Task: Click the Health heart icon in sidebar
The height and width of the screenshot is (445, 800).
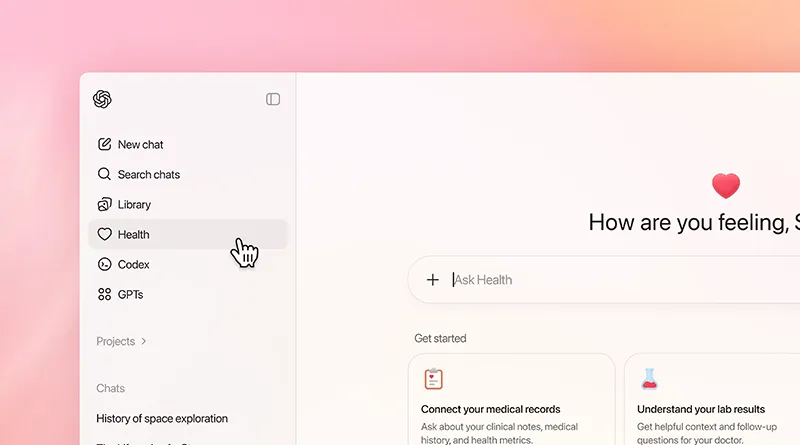Action: [x=104, y=234]
